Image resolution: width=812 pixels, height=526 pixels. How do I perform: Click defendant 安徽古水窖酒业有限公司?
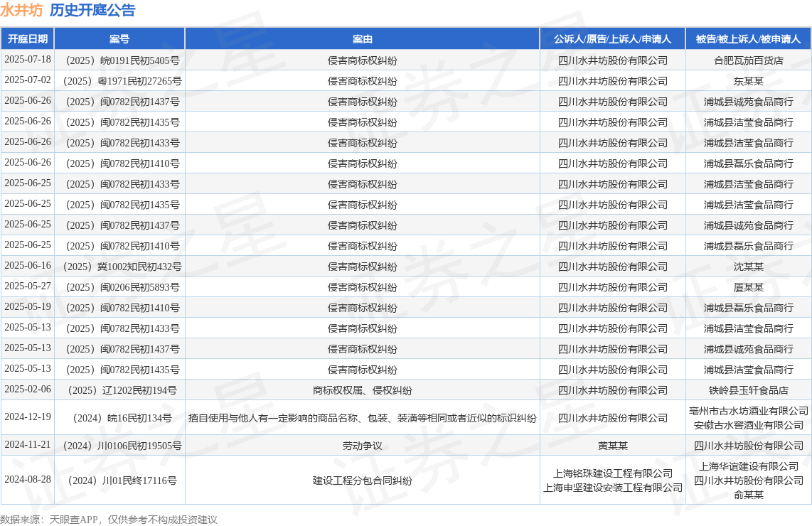[x=748, y=425]
